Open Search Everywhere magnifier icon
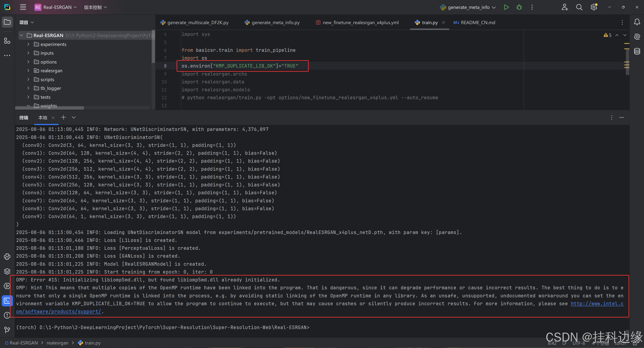644x348 pixels. [579, 7]
